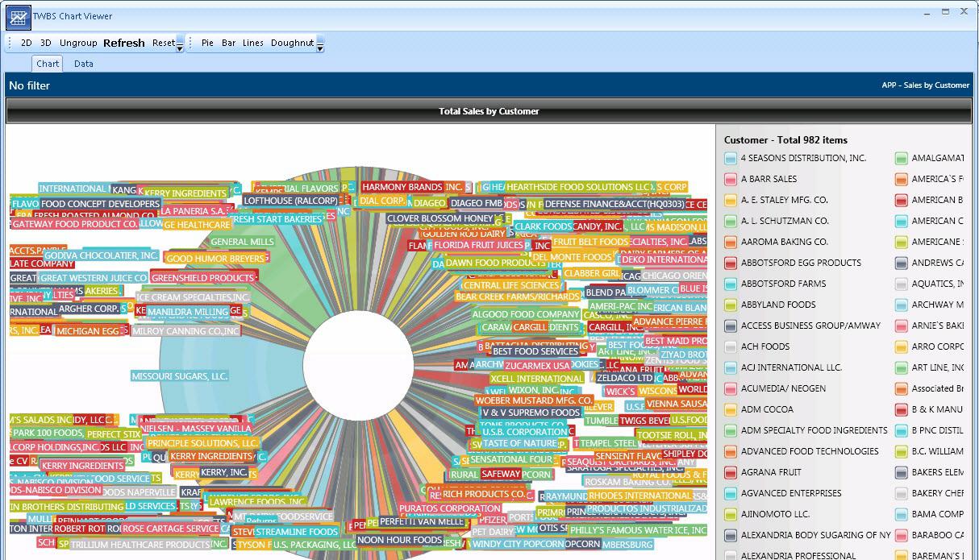Select the BEST FOOD SERVICES chart label
The width and height of the screenshot is (979, 560).
click(535, 351)
